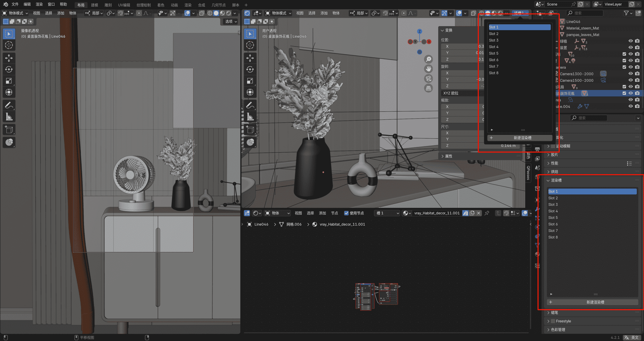
Task: Toggle the 运动模糊 checkbox
Action: 553,146
